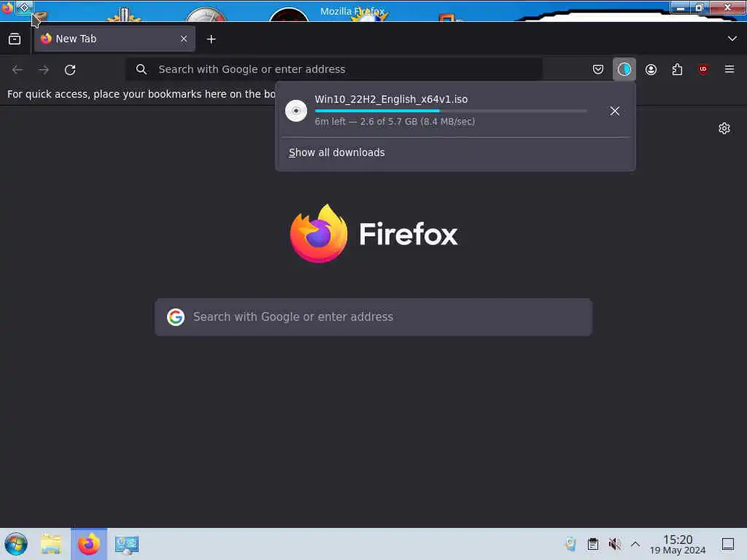The image size is (747, 560).
Task: Open the system settings taskbar icon
Action: coord(127,544)
